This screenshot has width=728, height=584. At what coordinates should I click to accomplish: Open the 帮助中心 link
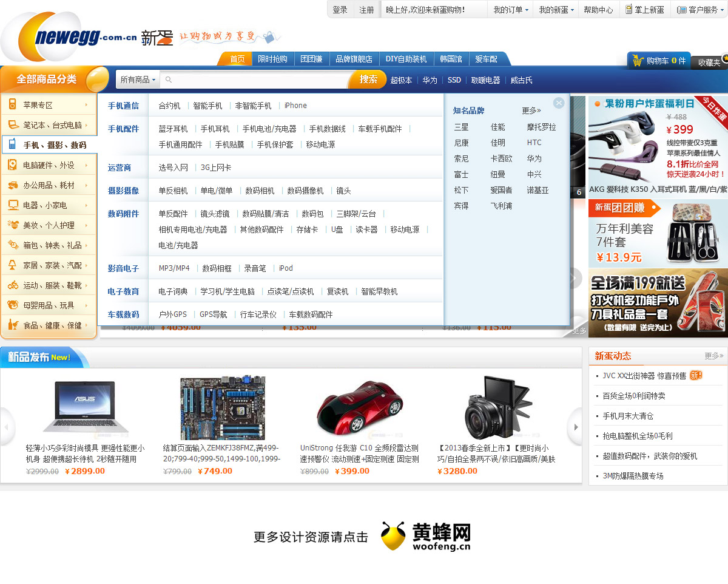(x=598, y=10)
